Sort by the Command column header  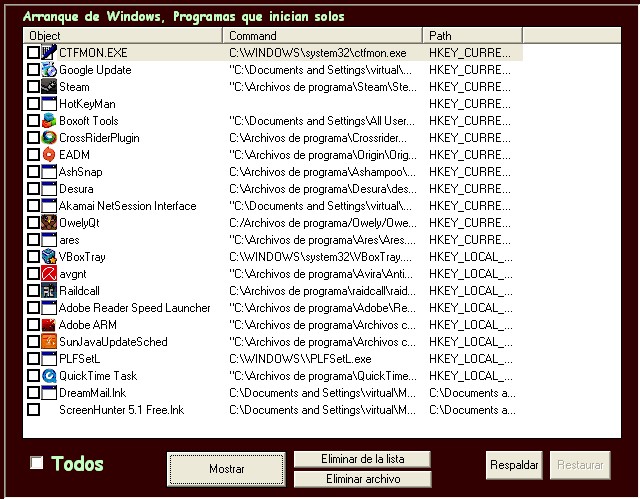tap(322, 35)
